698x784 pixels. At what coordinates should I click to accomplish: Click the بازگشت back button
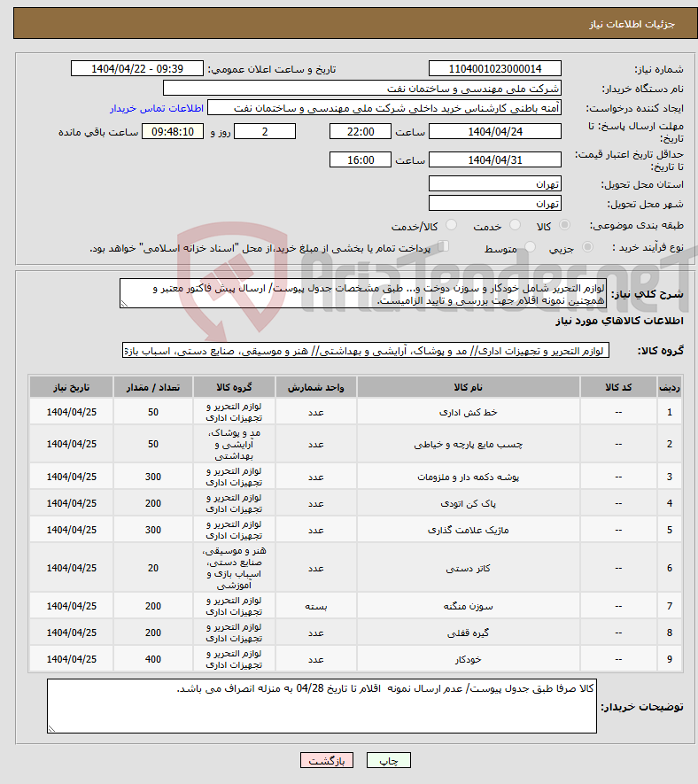[x=327, y=760]
